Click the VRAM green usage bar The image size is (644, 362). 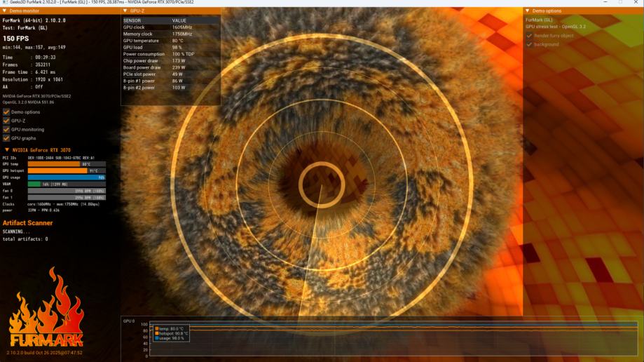click(x=34, y=184)
